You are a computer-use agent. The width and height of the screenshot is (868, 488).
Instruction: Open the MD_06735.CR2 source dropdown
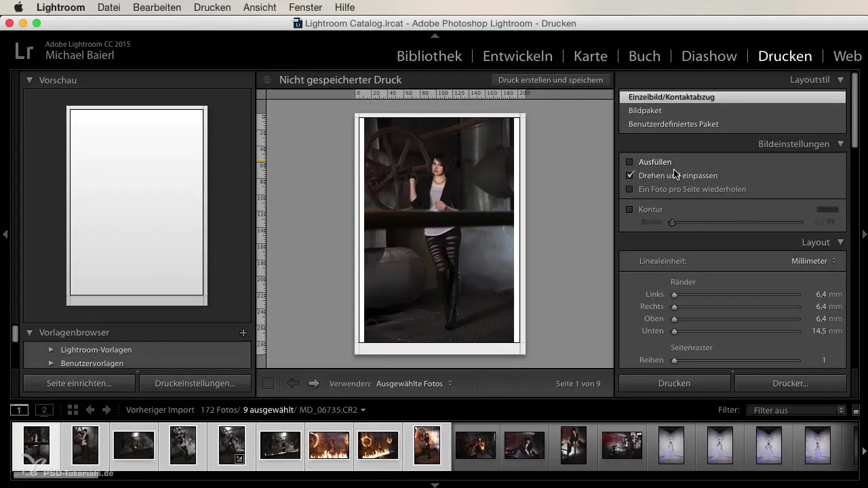point(333,410)
